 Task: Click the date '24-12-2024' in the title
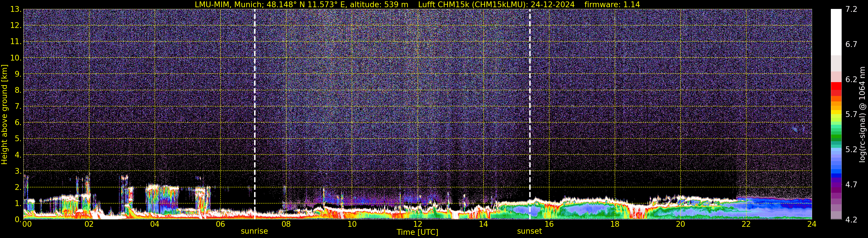[553, 4]
